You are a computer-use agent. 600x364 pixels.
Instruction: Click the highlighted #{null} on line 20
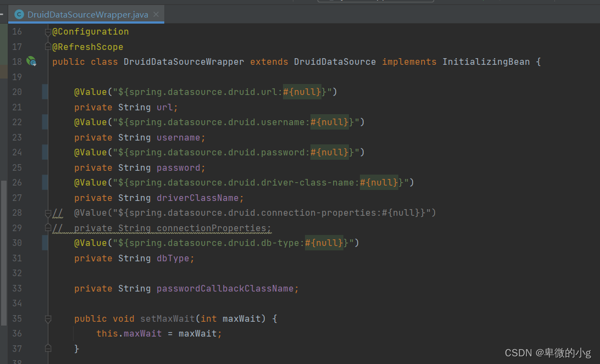click(x=302, y=92)
